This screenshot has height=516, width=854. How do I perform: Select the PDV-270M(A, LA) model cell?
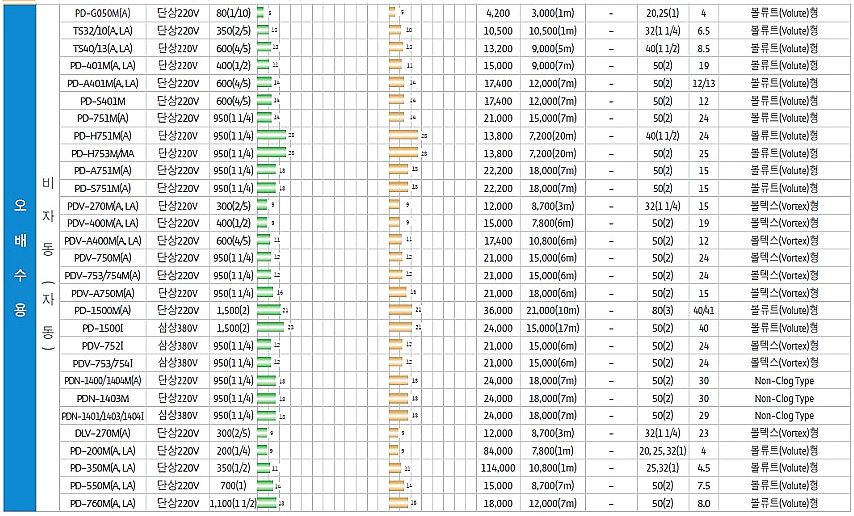pyautogui.click(x=102, y=205)
